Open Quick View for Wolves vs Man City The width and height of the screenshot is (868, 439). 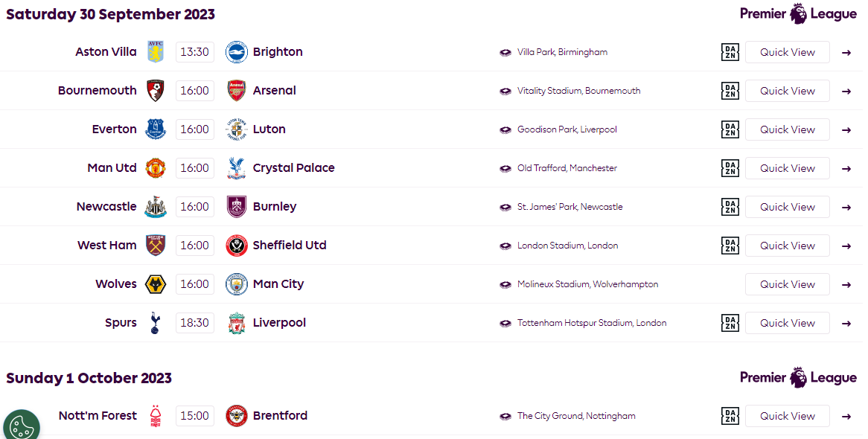coord(787,284)
